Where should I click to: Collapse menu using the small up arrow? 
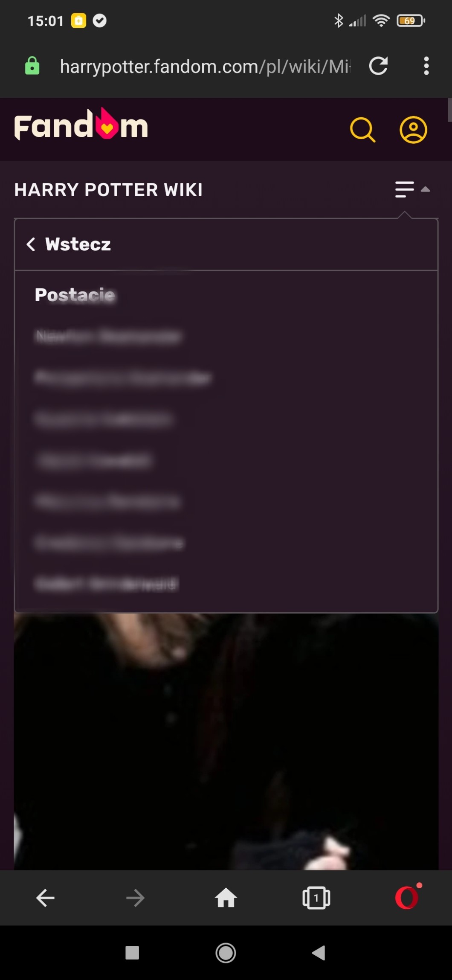coord(425,189)
